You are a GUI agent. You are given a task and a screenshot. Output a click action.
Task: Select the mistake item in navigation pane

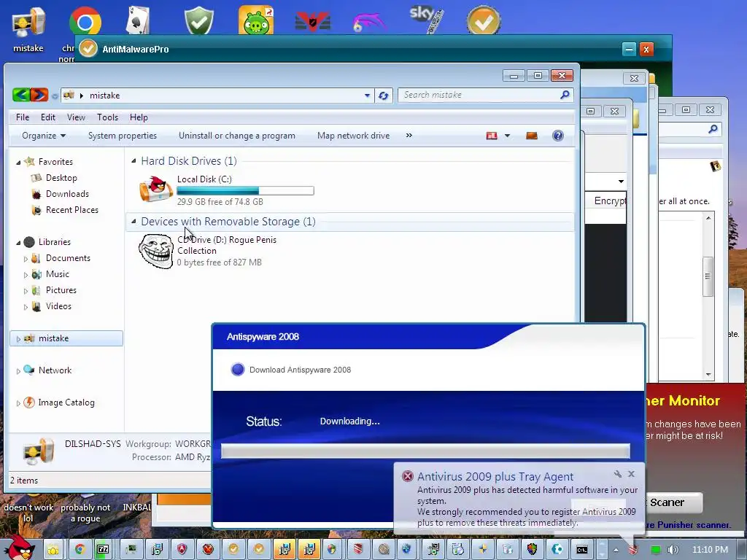[x=66, y=338]
